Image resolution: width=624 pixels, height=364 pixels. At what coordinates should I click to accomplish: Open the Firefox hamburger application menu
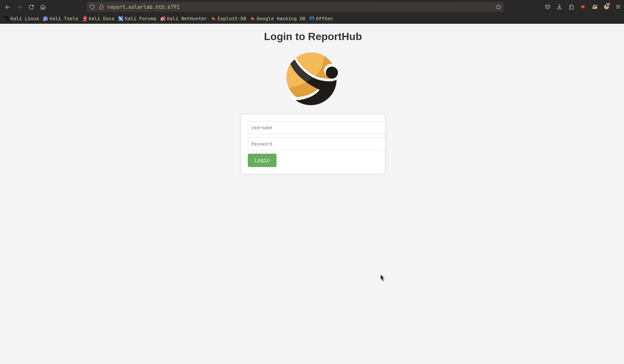[618, 7]
